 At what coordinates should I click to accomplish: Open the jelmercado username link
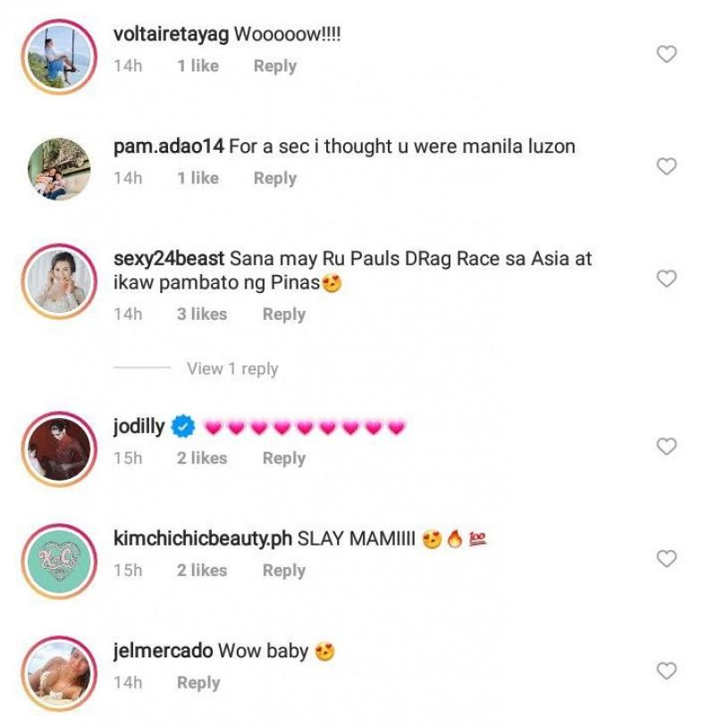coord(163,651)
